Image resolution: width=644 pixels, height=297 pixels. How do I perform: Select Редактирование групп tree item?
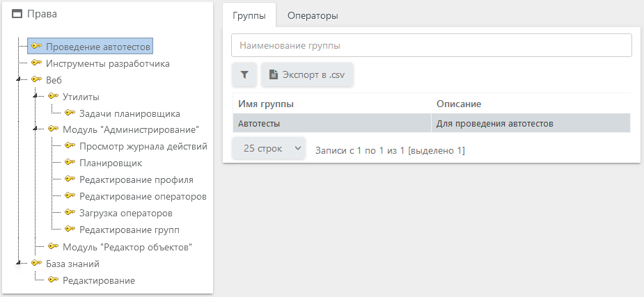pos(129,230)
